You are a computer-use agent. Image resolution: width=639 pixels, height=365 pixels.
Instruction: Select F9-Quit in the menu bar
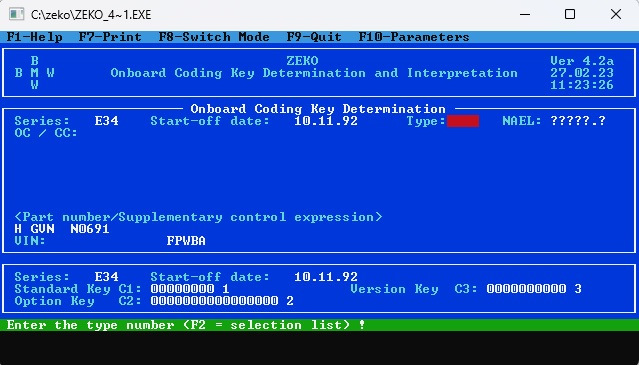coord(314,37)
